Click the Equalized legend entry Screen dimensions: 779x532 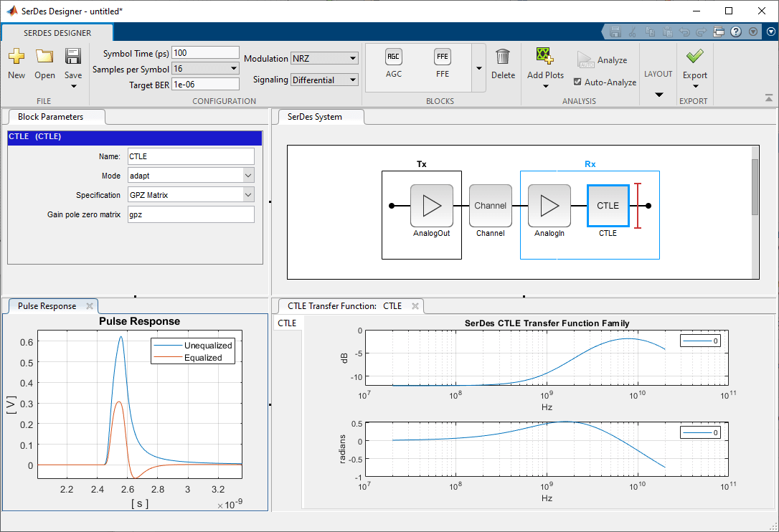click(193, 358)
